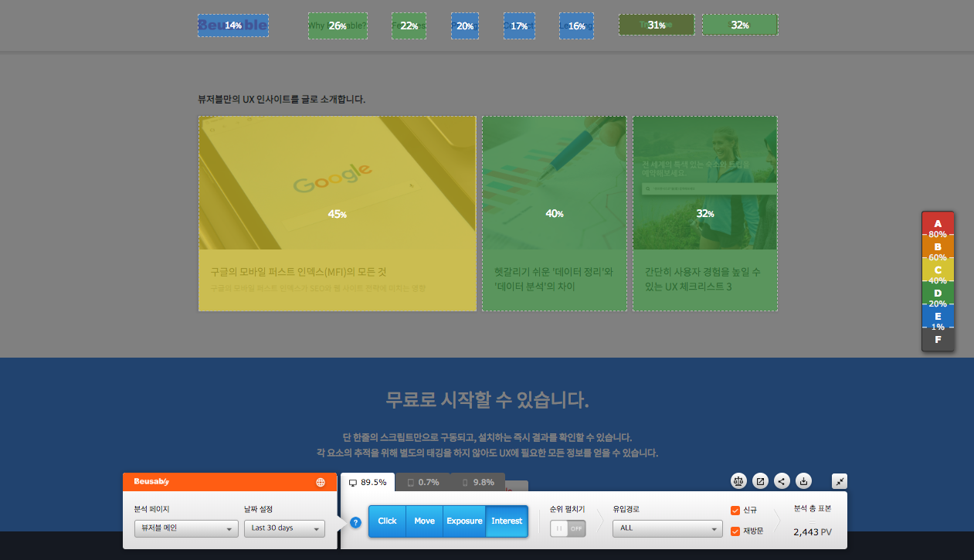This screenshot has width=974, height=560.
Task: Open the heatmap in a new window icon
Action: 760,480
